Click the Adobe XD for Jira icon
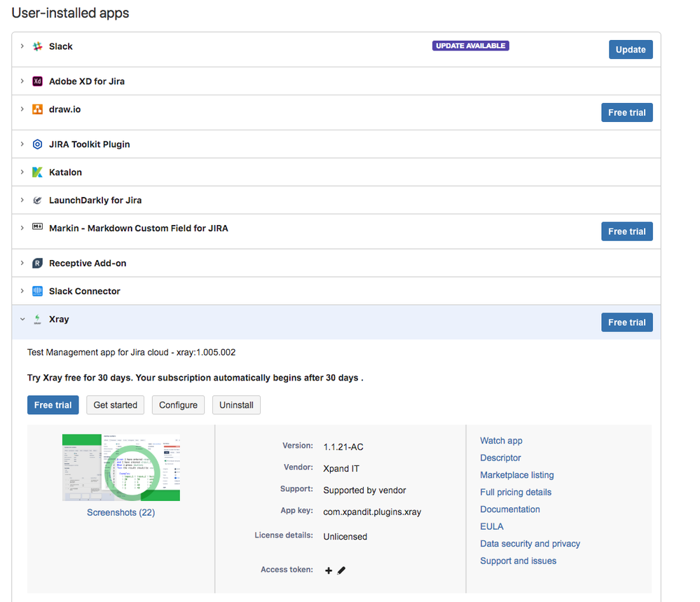This screenshot has height=602, width=700. (38, 81)
